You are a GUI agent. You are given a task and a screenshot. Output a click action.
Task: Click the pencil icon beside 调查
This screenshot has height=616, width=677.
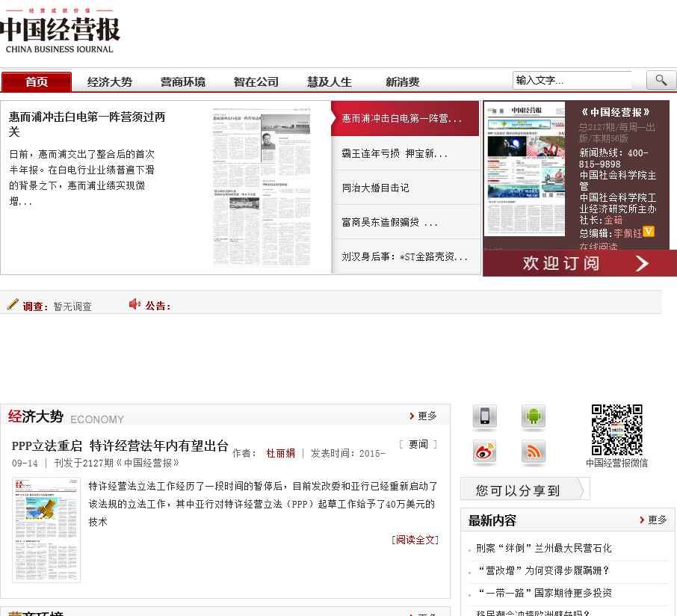pos(13,304)
